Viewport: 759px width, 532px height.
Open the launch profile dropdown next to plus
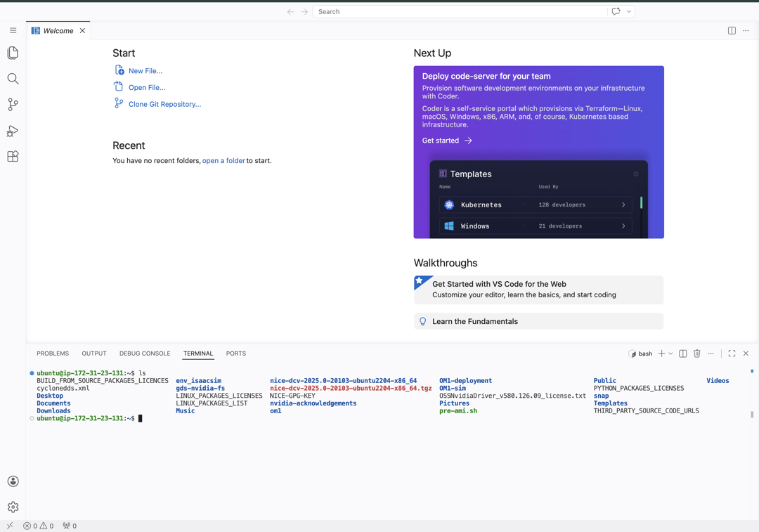pyautogui.click(x=671, y=353)
